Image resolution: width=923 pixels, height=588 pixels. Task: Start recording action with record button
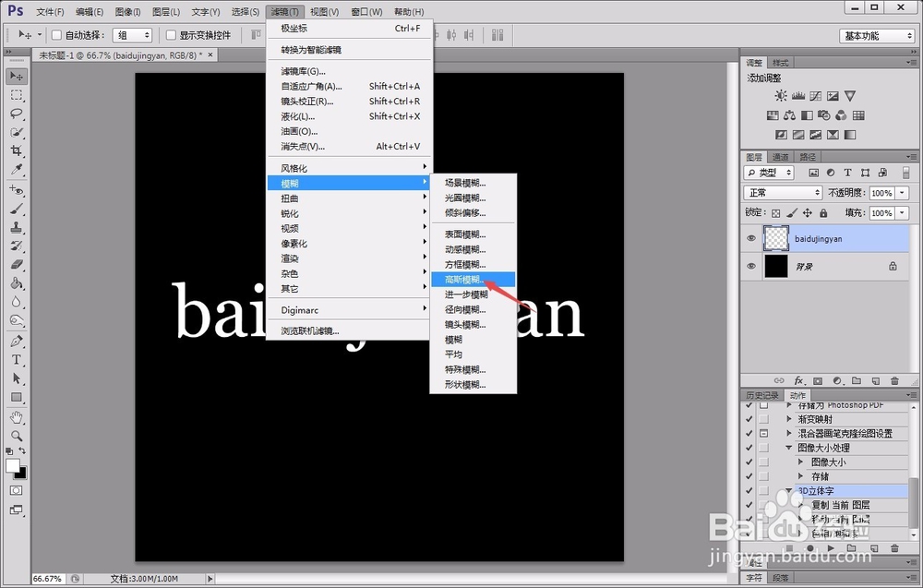tap(810, 548)
